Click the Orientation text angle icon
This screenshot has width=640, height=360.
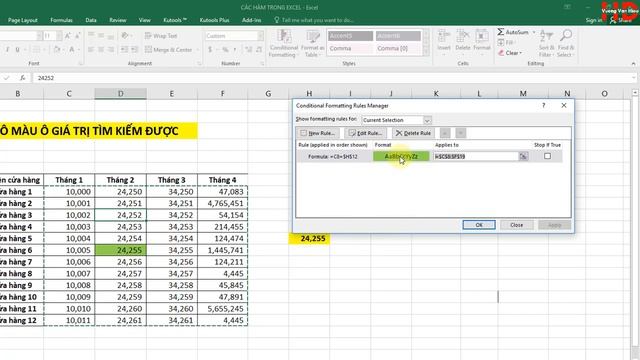coord(125,36)
